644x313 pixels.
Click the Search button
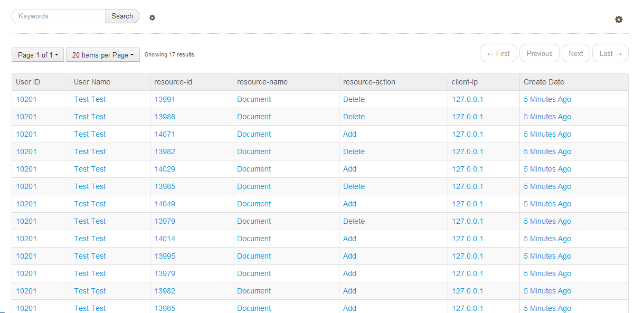(122, 16)
